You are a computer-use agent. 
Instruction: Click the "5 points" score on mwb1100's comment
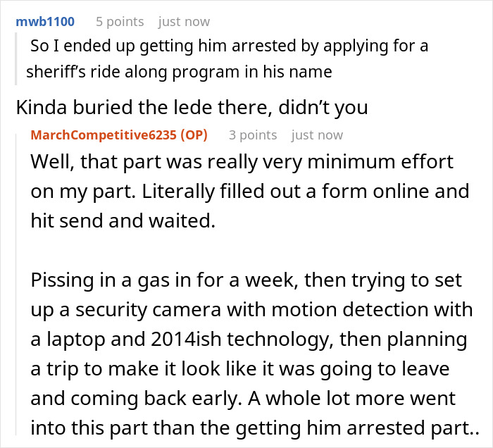(120, 21)
